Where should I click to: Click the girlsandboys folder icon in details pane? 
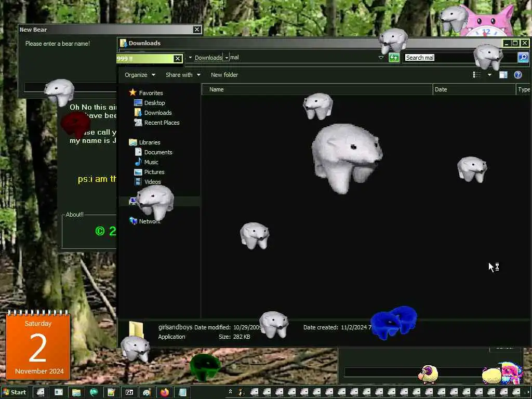pos(137,329)
